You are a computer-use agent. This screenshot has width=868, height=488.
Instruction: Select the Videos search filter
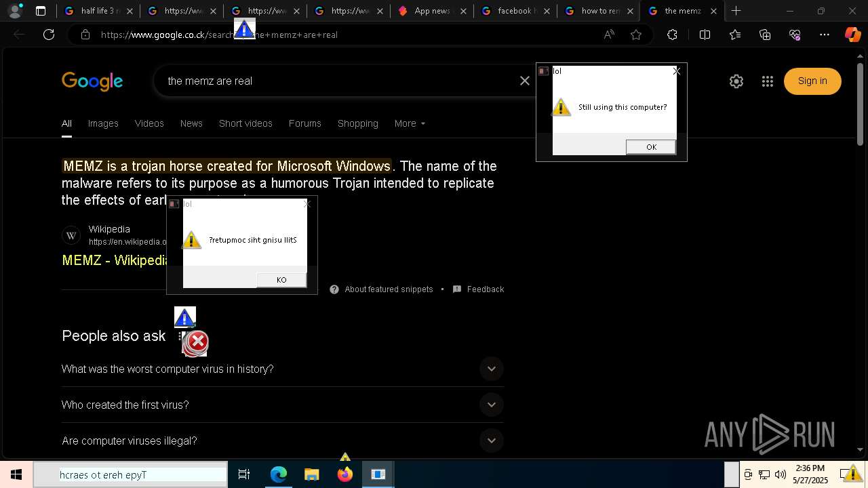click(149, 123)
